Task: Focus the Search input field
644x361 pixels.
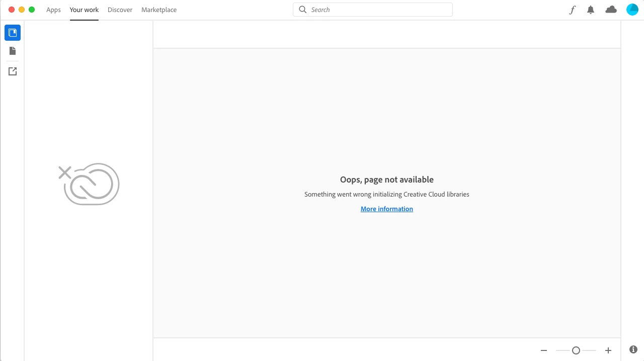Action: click(x=373, y=10)
